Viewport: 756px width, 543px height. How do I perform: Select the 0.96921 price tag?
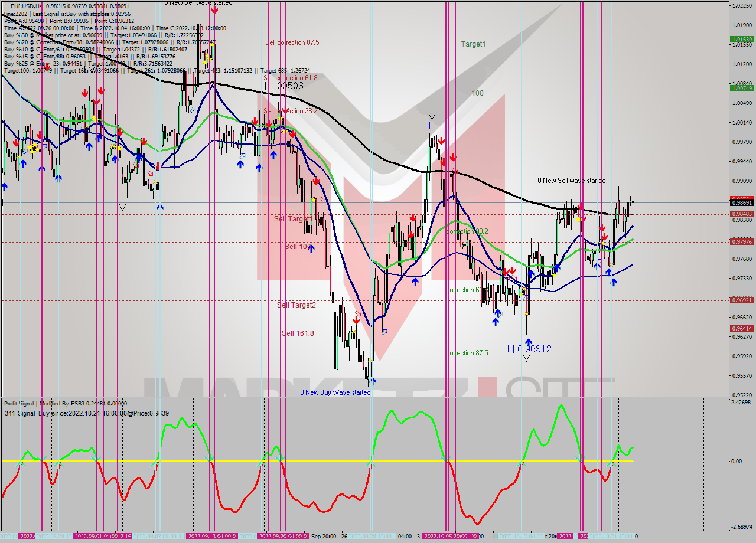coord(741,300)
